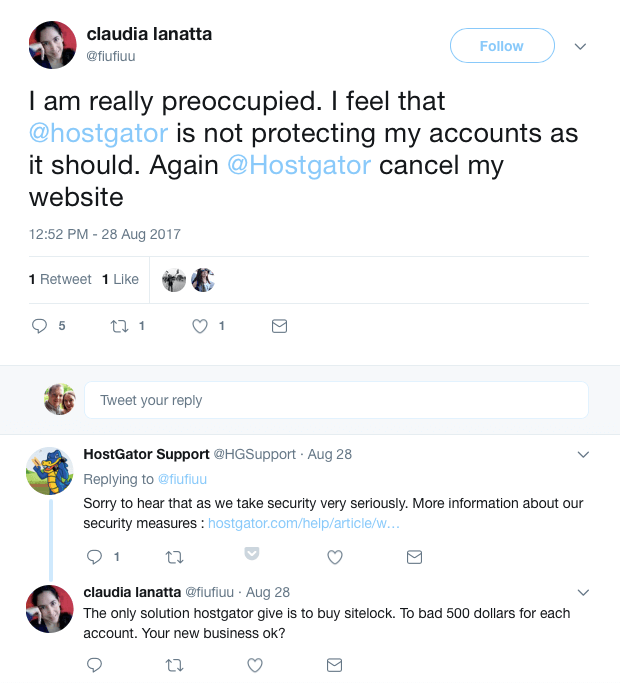Reply to claudia's sitelock tweet
The width and height of the screenshot is (620, 683).
pos(95,665)
